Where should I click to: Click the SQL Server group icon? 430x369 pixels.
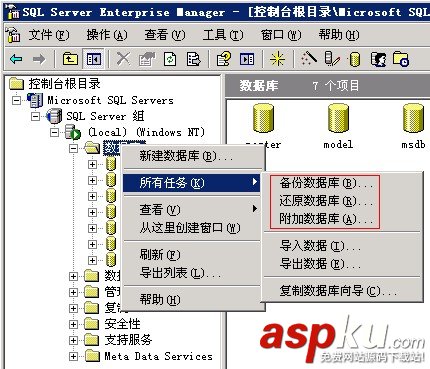coord(54,116)
